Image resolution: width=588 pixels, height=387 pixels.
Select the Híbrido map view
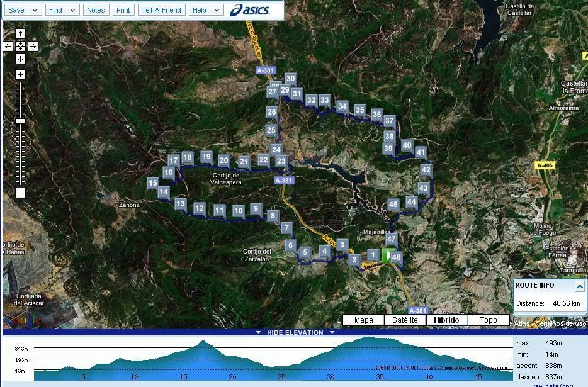tap(446, 320)
